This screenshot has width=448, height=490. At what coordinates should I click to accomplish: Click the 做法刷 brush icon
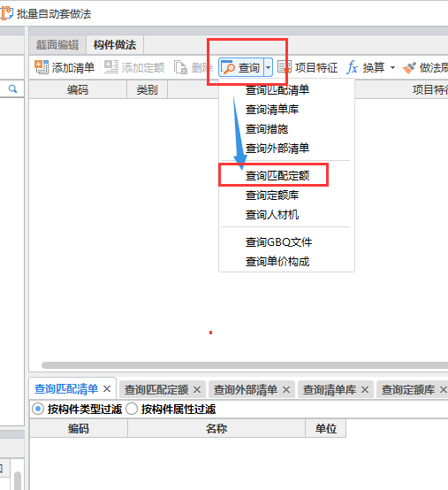[x=409, y=67]
